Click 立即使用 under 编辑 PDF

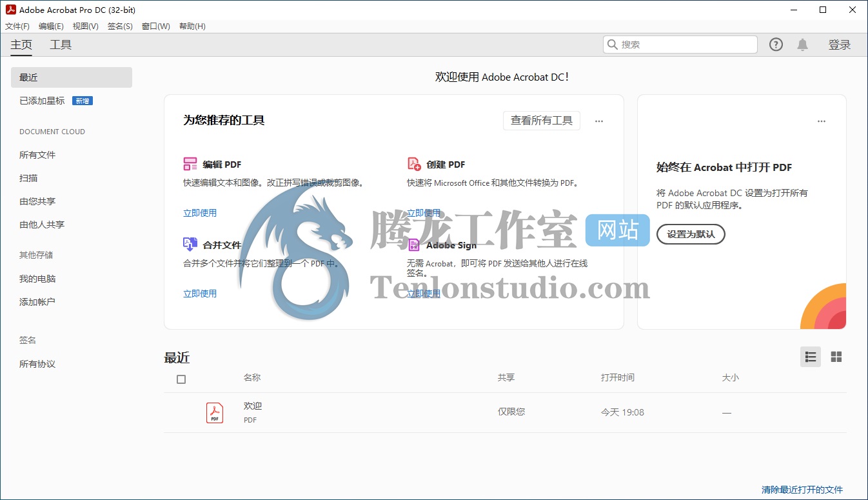tap(200, 213)
